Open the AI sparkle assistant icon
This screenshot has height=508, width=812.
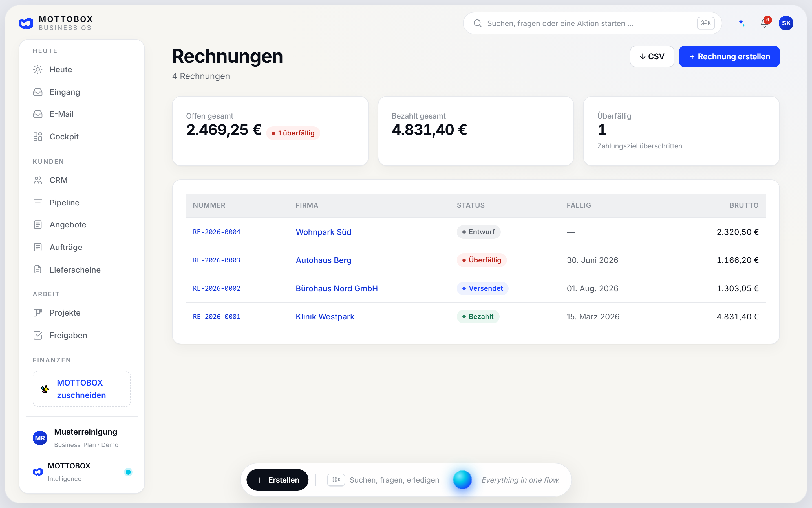pyautogui.click(x=742, y=23)
